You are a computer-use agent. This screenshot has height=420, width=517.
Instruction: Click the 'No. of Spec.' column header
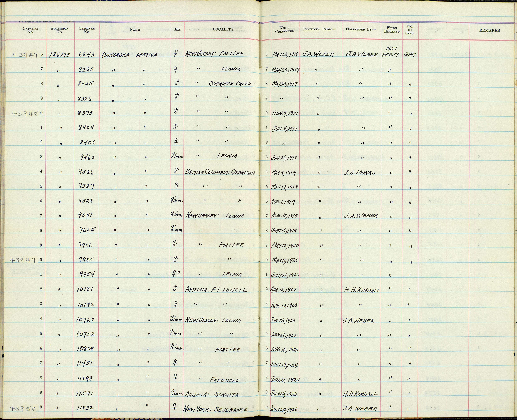click(x=410, y=30)
